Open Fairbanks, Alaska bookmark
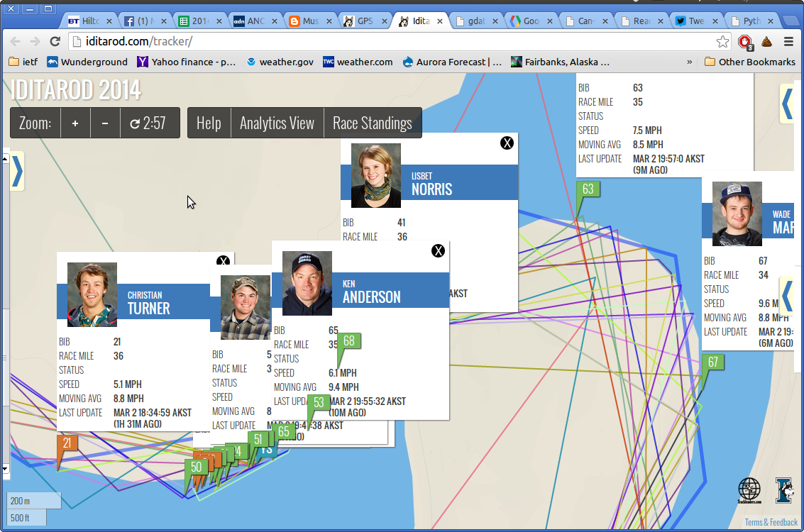 coord(561,62)
